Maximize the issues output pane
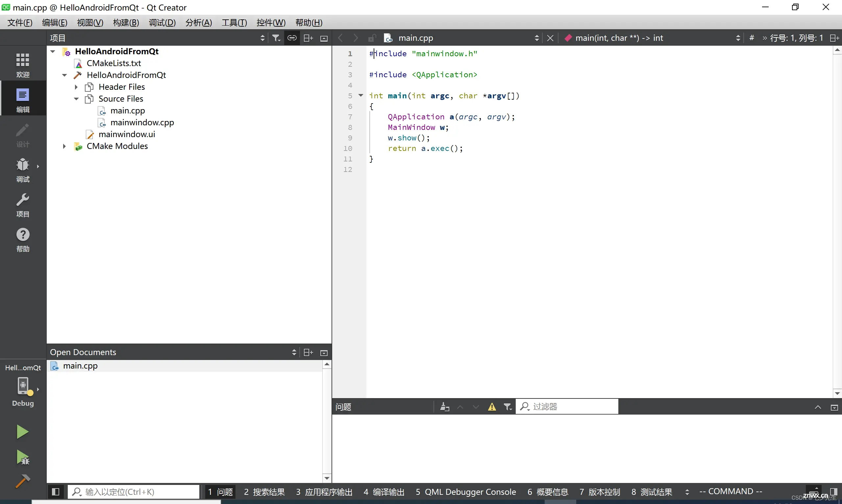 [818, 407]
